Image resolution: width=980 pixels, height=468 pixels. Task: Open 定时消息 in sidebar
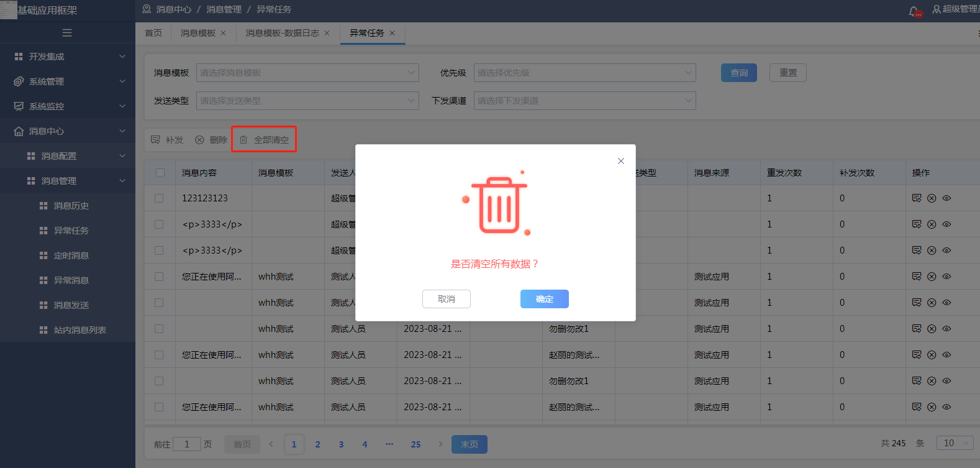pos(68,255)
